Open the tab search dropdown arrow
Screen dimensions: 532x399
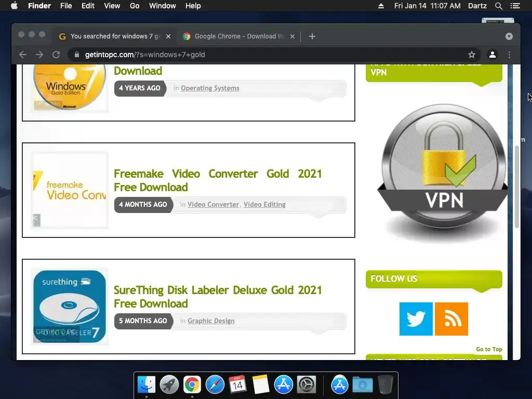[x=509, y=36]
